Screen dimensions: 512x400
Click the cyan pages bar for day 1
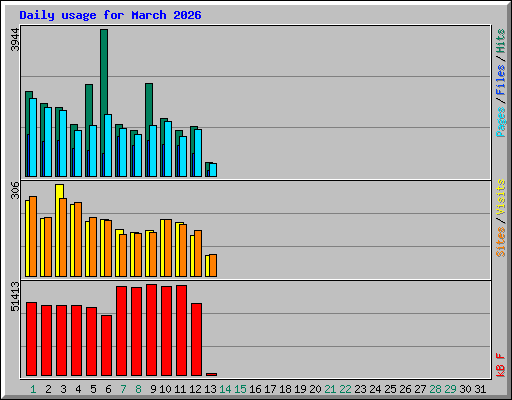pos(33,137)
